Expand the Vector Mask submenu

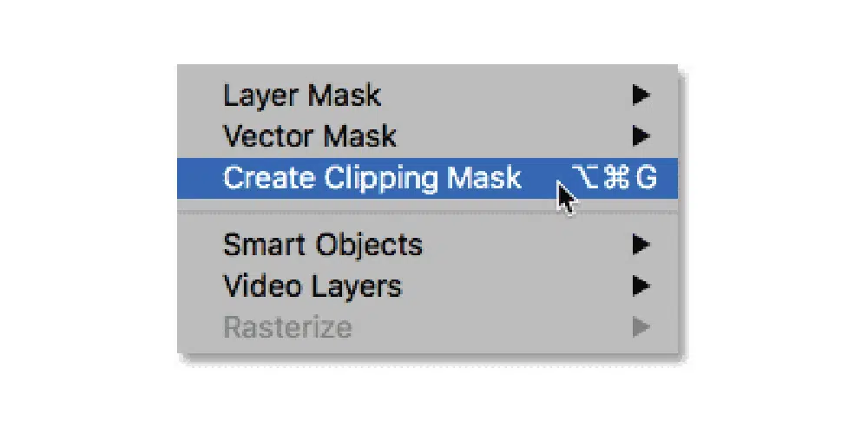tap(427, 135)
